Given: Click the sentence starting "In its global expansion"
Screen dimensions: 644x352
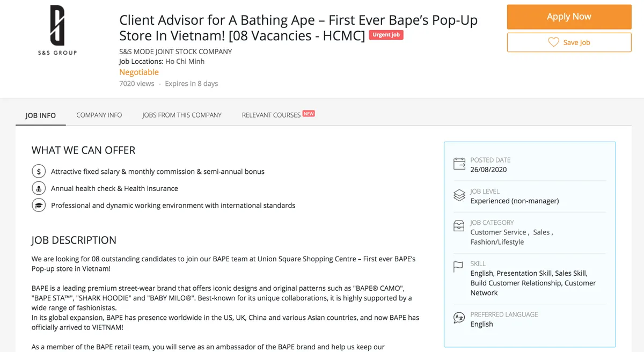Looking at the screenshot, I should pyautogui.click(x=225, y=322).
